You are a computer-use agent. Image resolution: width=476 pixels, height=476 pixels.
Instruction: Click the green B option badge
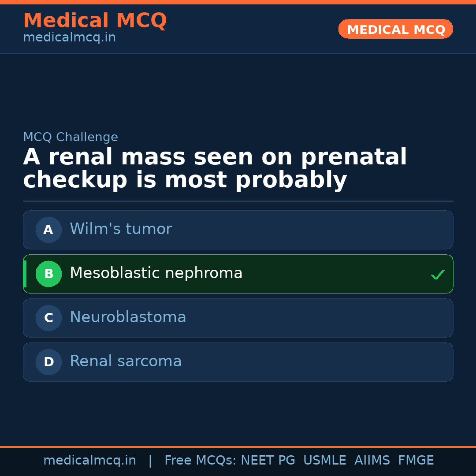48,274
